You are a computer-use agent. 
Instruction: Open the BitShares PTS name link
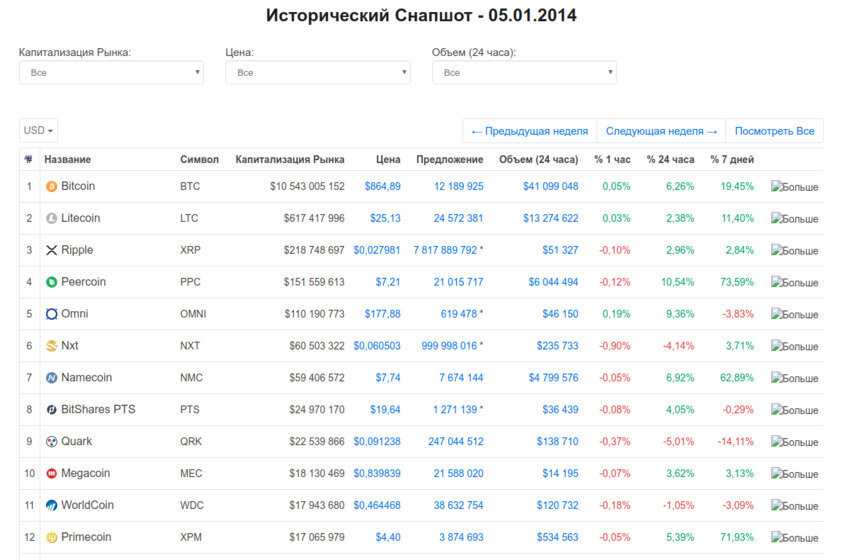point(98,410)
